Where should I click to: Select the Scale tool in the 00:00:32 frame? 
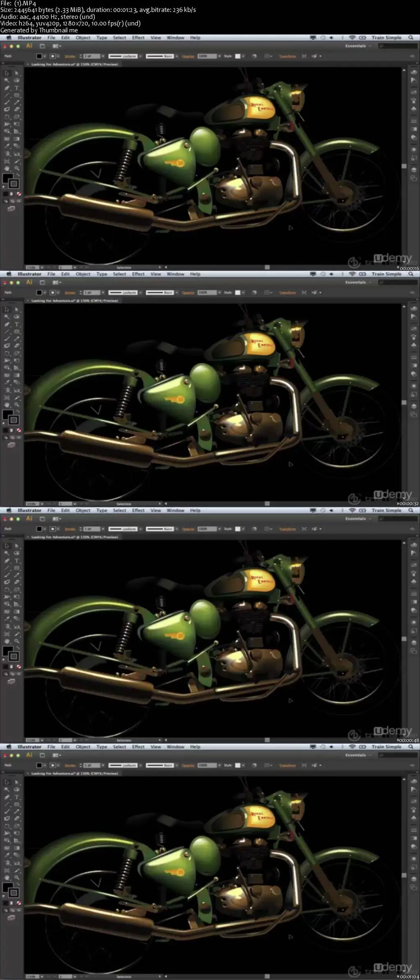coord(17,353)
